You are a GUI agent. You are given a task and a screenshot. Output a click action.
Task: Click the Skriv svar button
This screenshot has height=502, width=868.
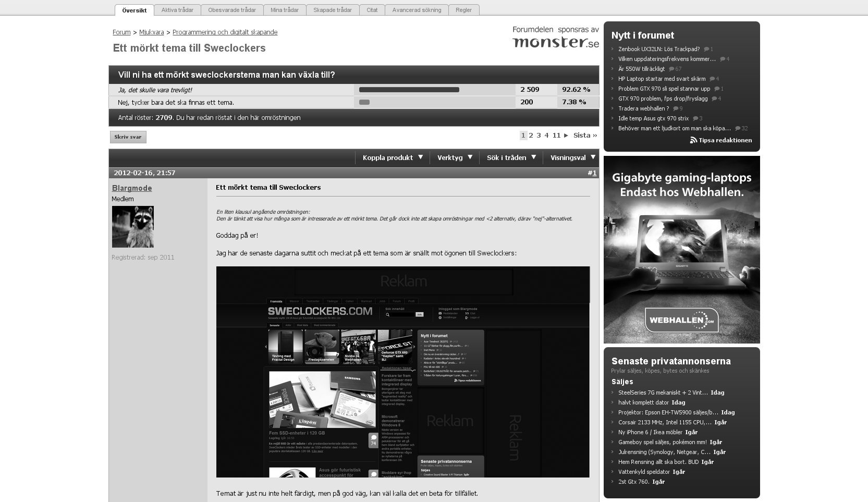click(x=128, y=137)
